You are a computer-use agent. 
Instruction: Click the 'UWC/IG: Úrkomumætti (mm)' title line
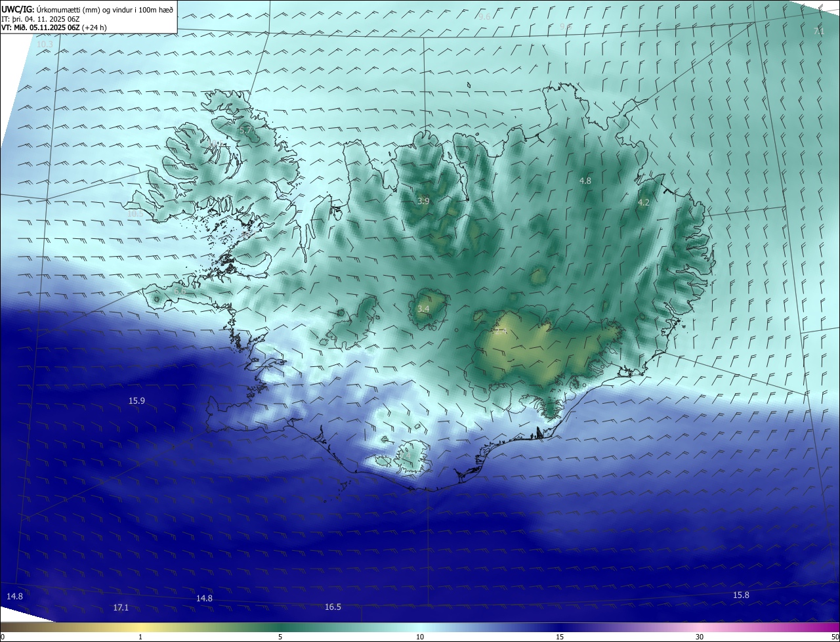click(x=87, y=9)
